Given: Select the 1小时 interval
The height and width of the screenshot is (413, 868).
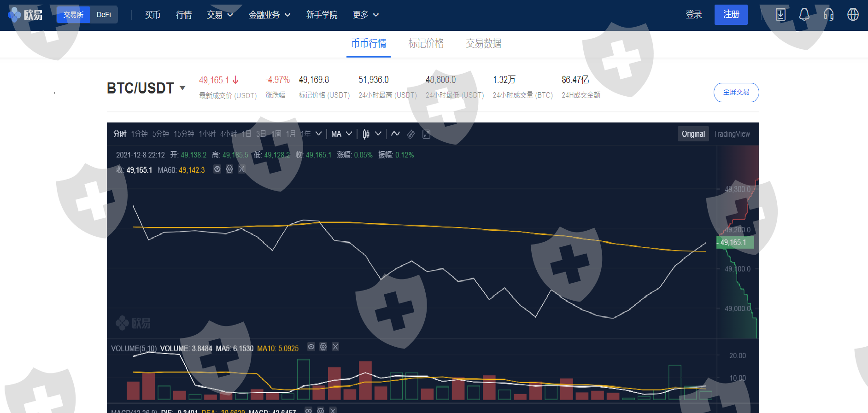Looking at the screenshot, I should [x=207, y=134].
